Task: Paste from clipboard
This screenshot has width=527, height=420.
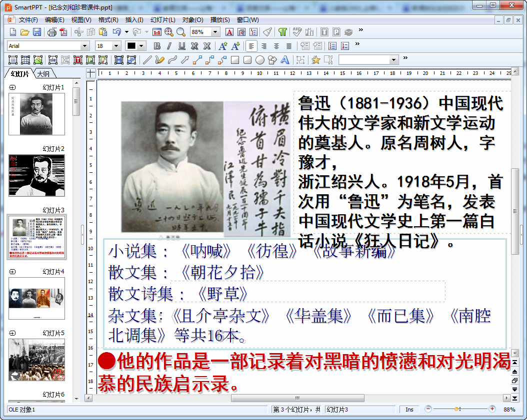Action: (x=103, y=32)
